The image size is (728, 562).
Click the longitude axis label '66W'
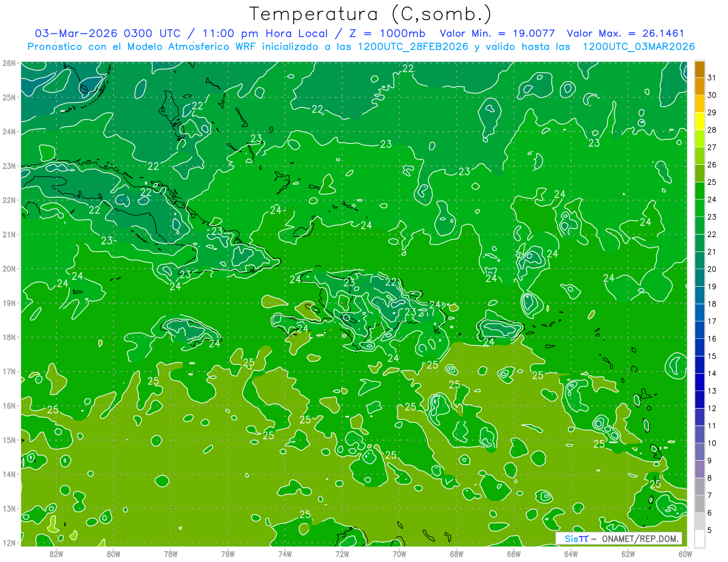pos(514,553)
